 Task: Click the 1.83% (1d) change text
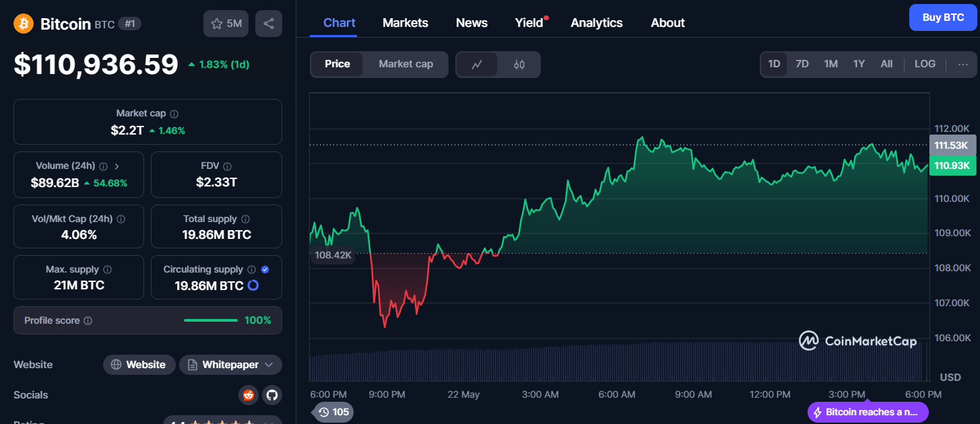(x=224, y=65)
